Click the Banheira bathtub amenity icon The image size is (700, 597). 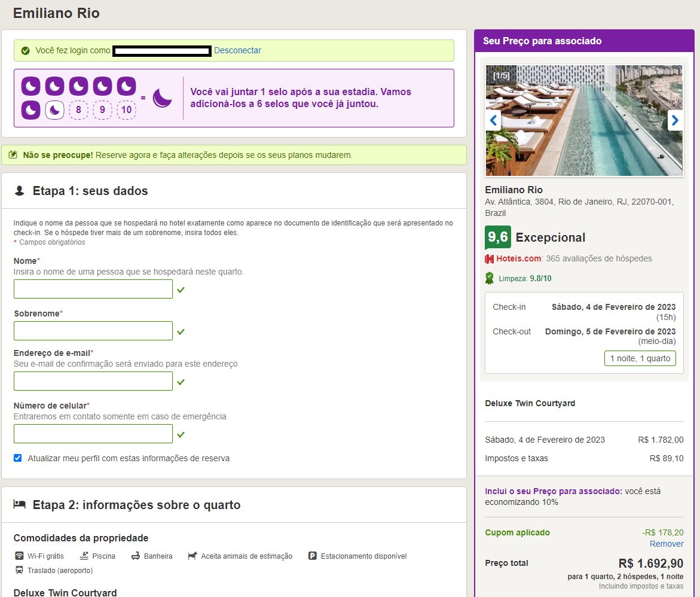click(x=136, y=556)
